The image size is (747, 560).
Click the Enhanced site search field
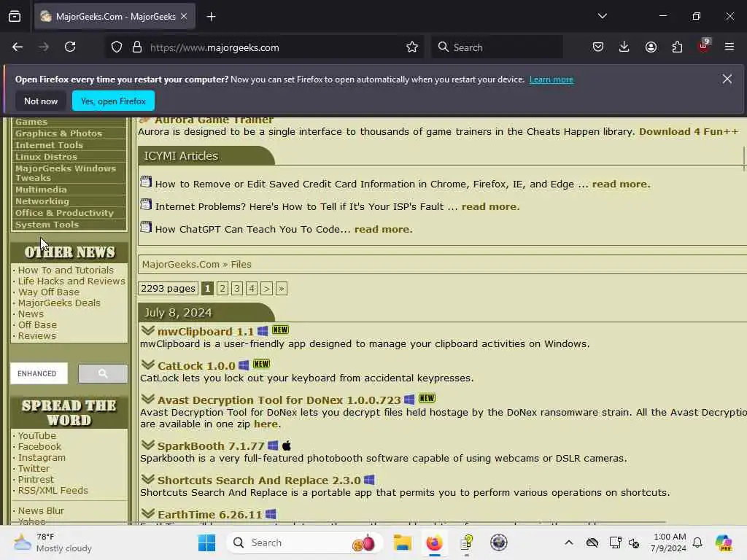[x=39, y=373]
